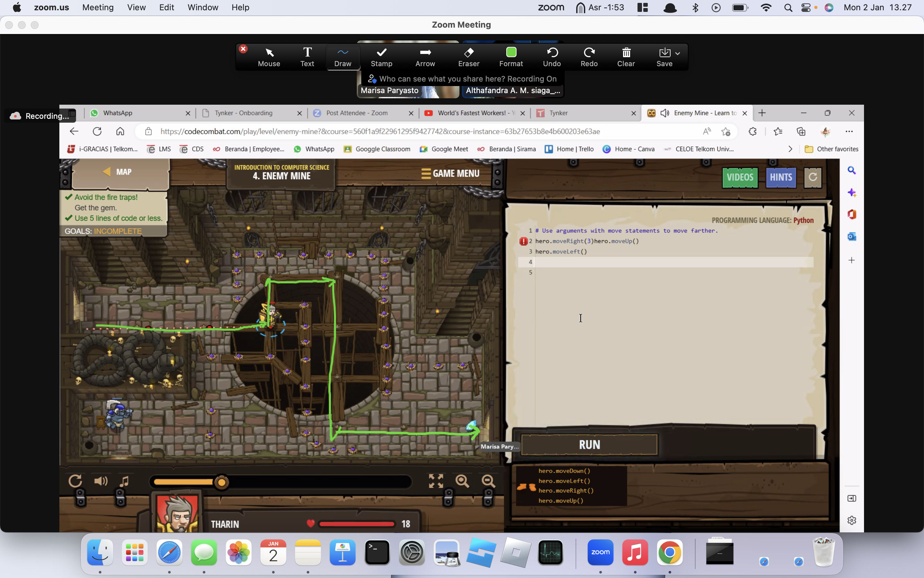Switch to the Tynker - Onboarding tab
Screen dimensions: 924x578
coord(251,113)
